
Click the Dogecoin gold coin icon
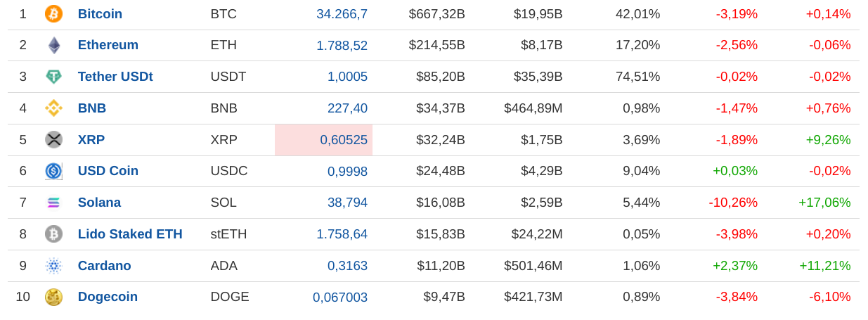click(x=53, y=297)
